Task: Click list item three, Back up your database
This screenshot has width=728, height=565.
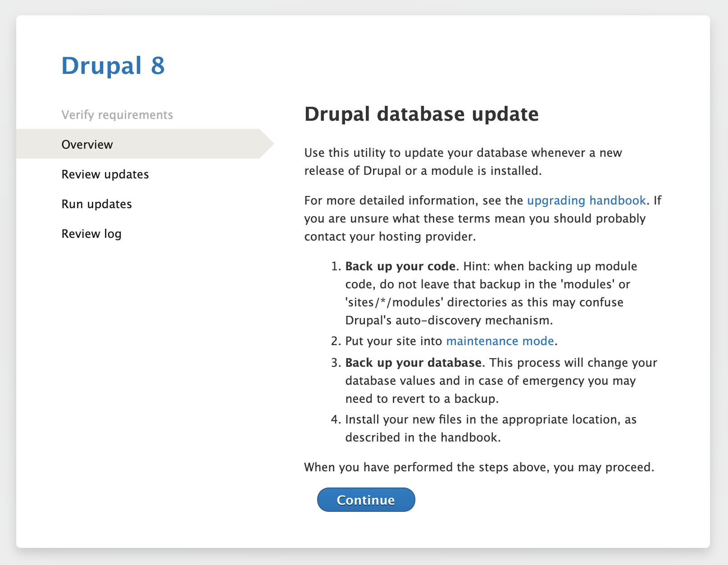Action: coord(500,380)
